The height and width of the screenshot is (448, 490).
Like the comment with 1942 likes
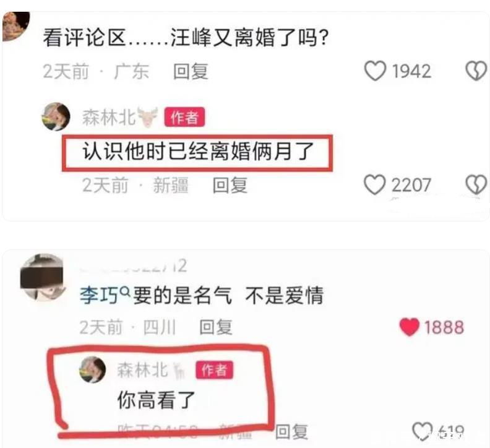tap(375, 71)
